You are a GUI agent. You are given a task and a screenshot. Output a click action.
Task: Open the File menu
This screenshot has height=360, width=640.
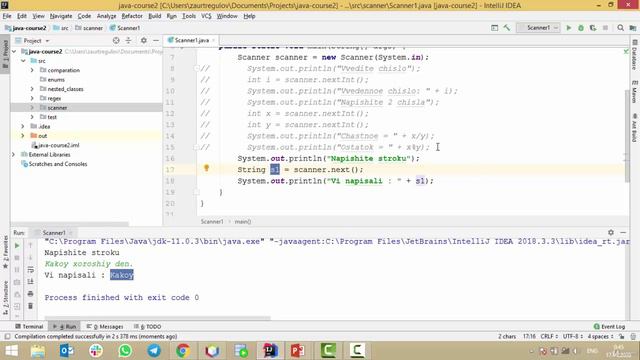(7, 16)
